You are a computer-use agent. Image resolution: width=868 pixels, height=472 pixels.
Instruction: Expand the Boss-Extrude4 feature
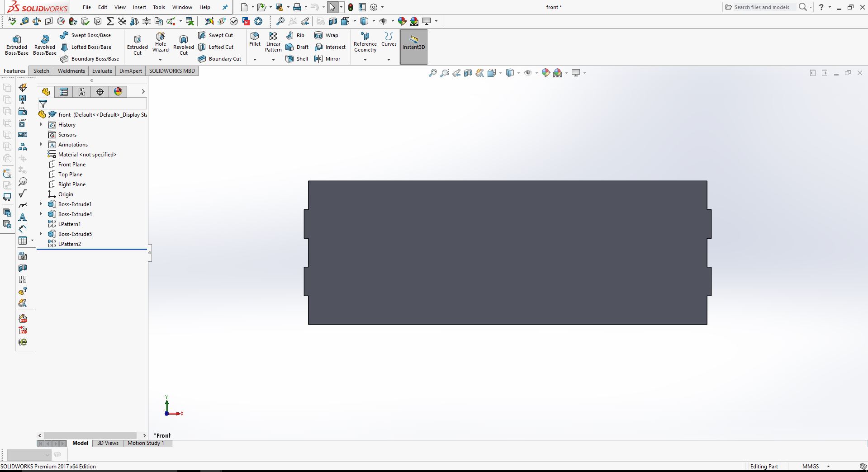pos(41,214)
